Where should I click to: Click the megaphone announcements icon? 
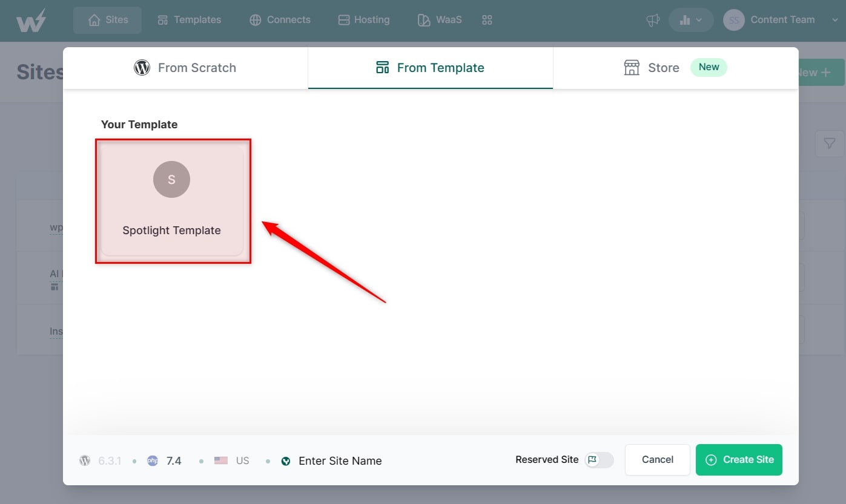click(653, 20)
